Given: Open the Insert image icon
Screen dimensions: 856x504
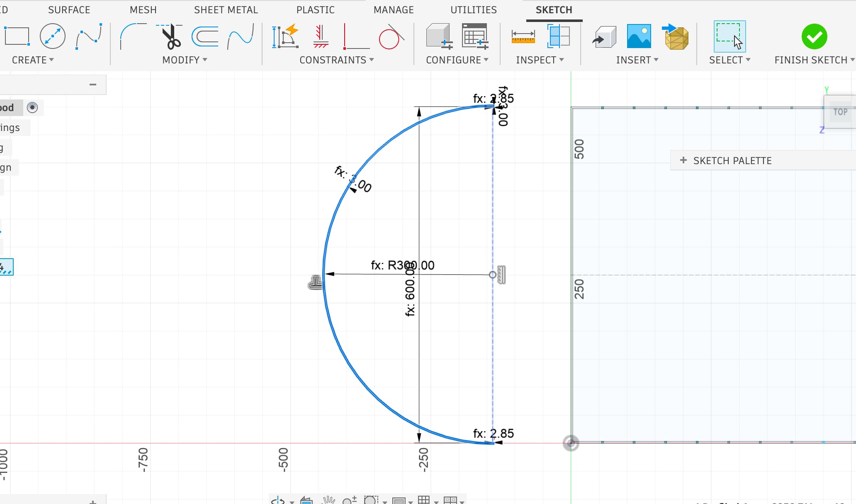Looking at the screenshot, I should 639,36.
